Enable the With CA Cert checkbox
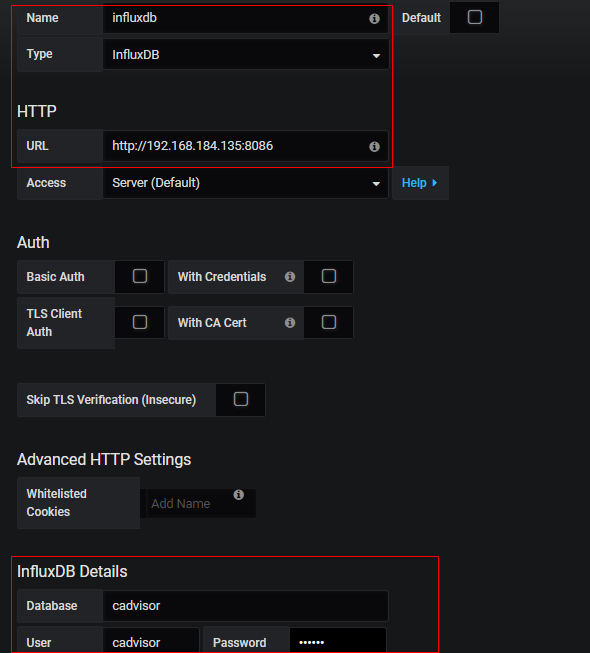 click(x=329, y=322)
